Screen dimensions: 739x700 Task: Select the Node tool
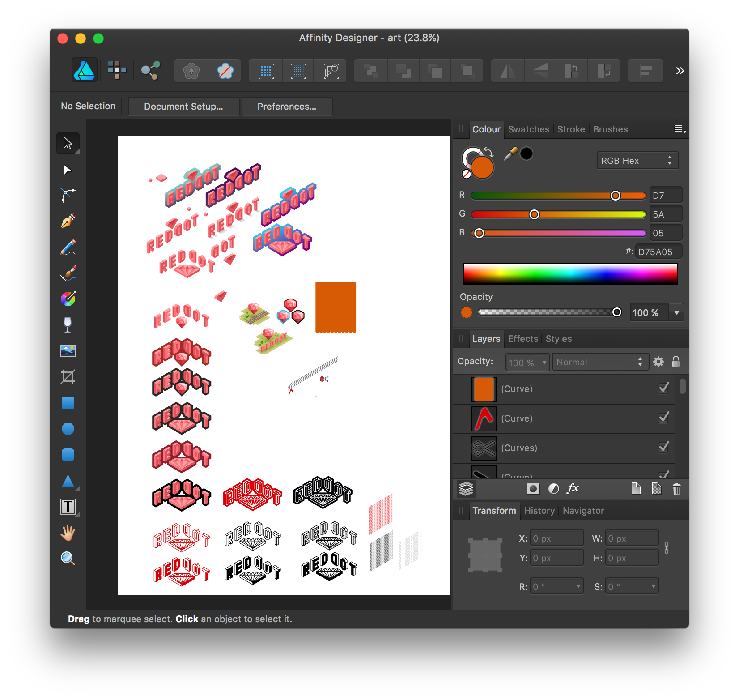pos(68,170)
